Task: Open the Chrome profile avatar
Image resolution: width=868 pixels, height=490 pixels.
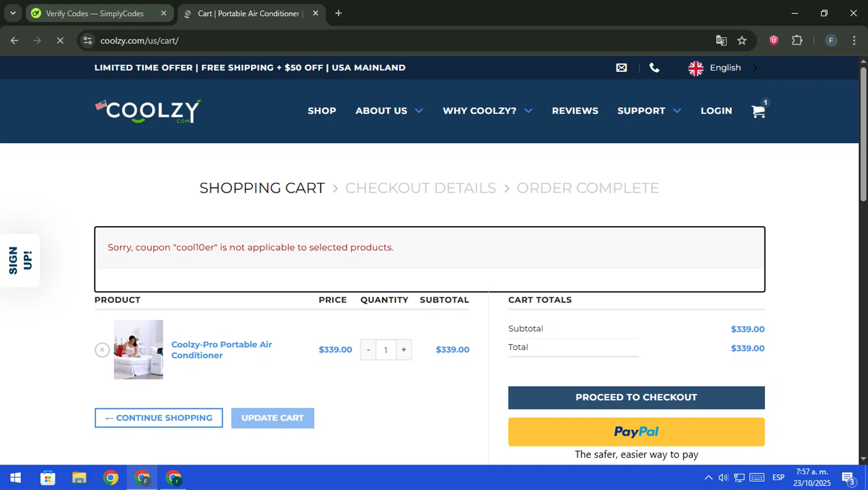Action: coord(831,40)
